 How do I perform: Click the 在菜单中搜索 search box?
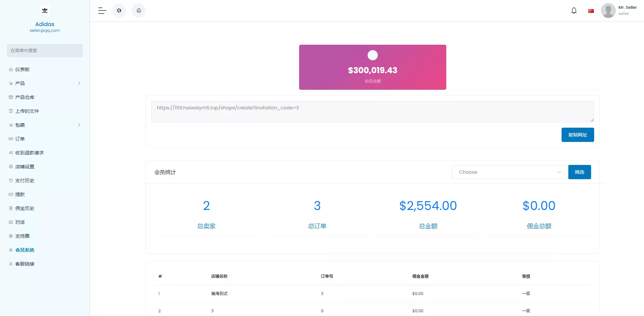coord(44,50)
